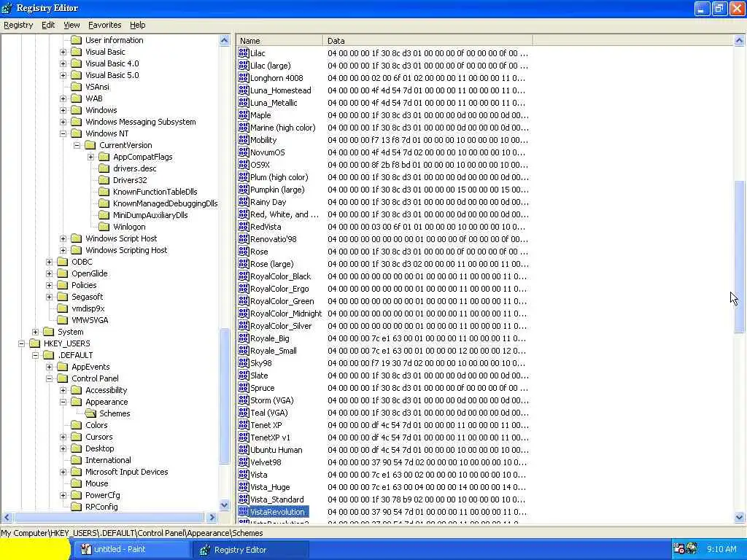Select the International key
This screenshot has width=747, height=560.
pos(108,460)
